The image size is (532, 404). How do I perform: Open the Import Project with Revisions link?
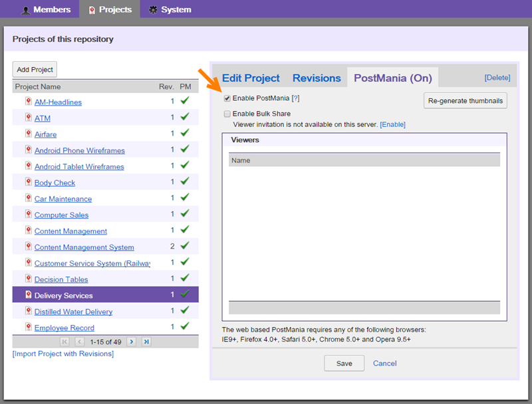(63, 353)
